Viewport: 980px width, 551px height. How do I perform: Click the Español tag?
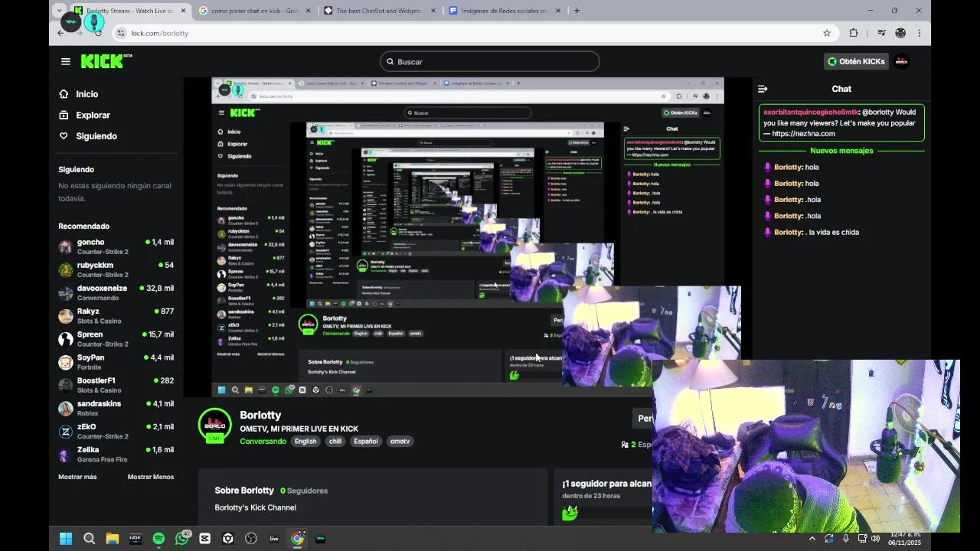coord(366,441)
